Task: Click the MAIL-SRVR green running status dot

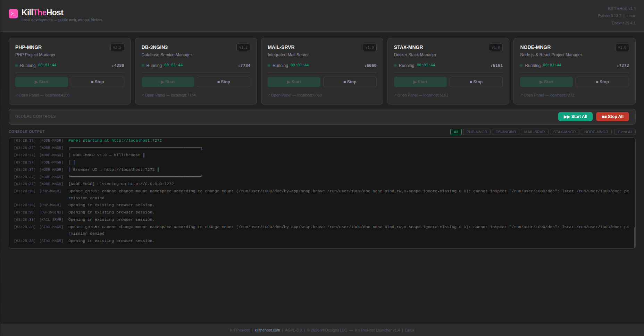Action: 269,65
